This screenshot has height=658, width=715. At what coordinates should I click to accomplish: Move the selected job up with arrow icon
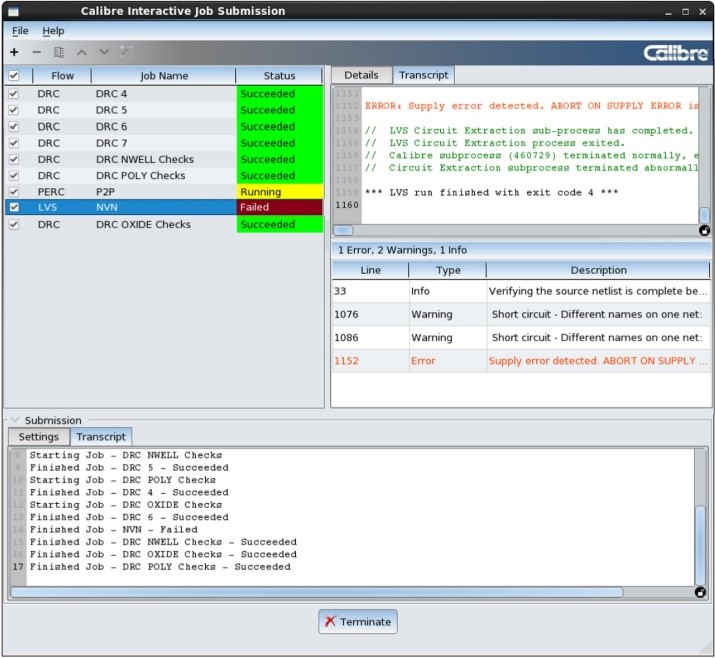[82, 52]
